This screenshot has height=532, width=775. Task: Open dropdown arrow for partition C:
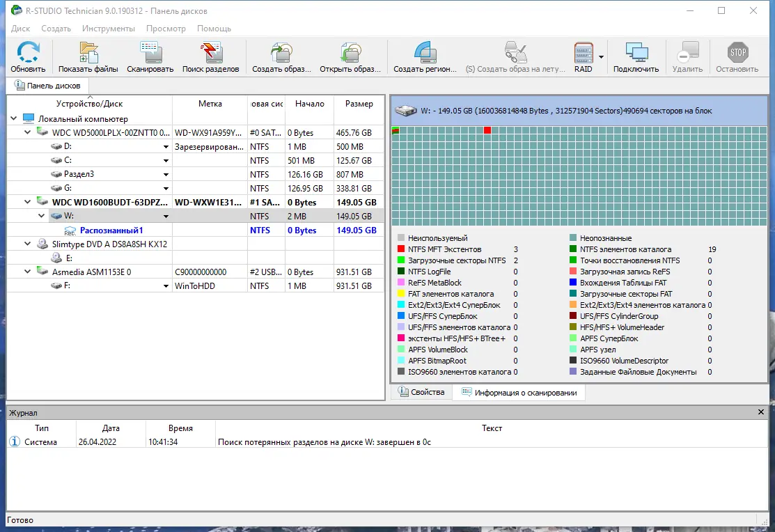pyautogui.click(x=166, y=161)
